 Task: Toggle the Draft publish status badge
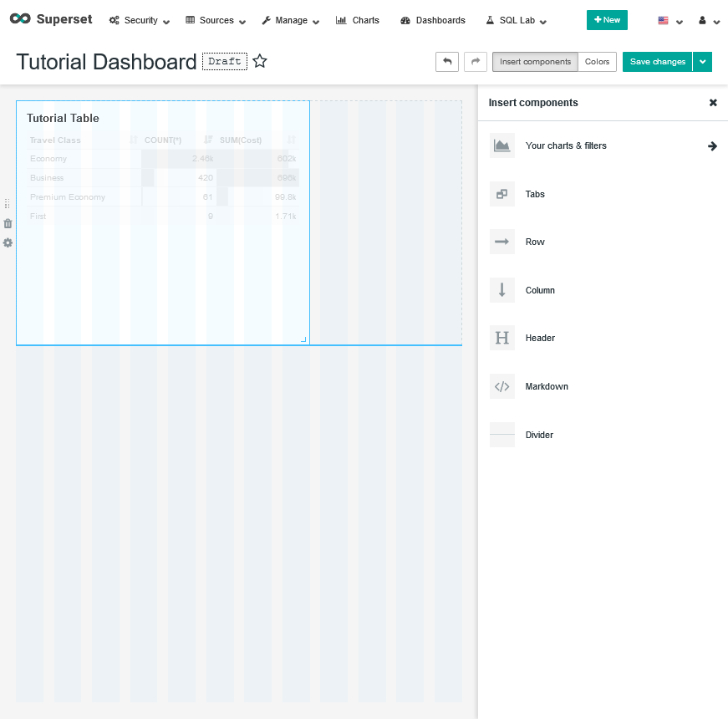pyautogui.click(x=224, y=61)
